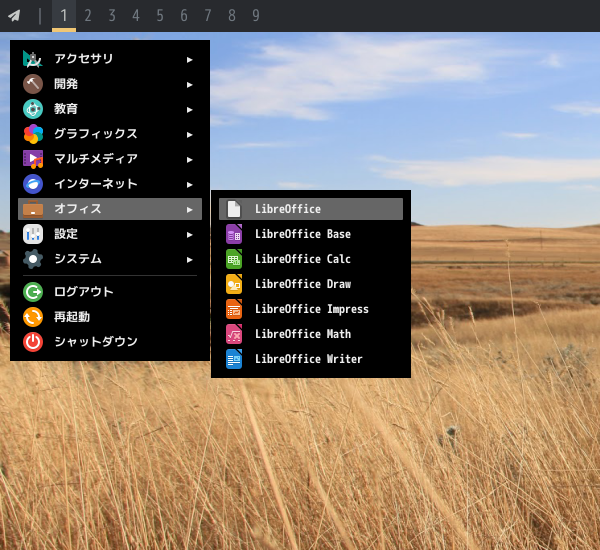
Task: Launch LibreOffice Base entry text
Action: [x=303, y=234]
